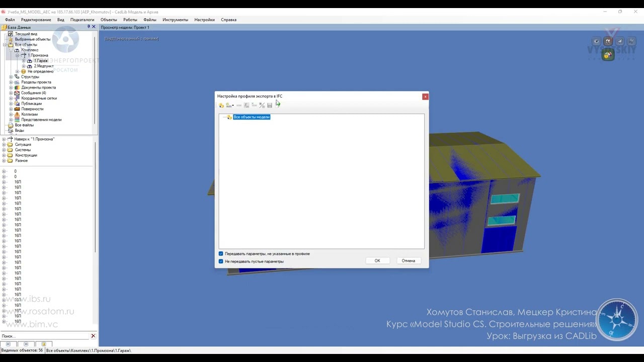Open the Файлы menu
This screenshot has width=644, height=362.
pyautogui.click(x=150, y=20)
